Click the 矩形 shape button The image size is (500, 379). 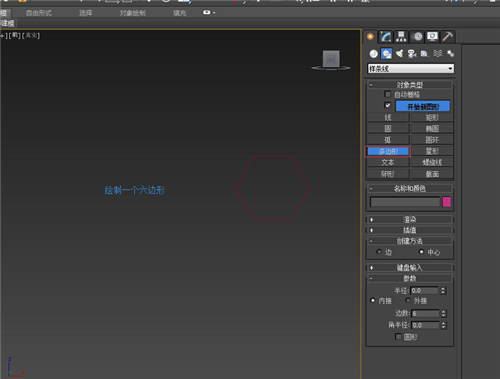432,117
